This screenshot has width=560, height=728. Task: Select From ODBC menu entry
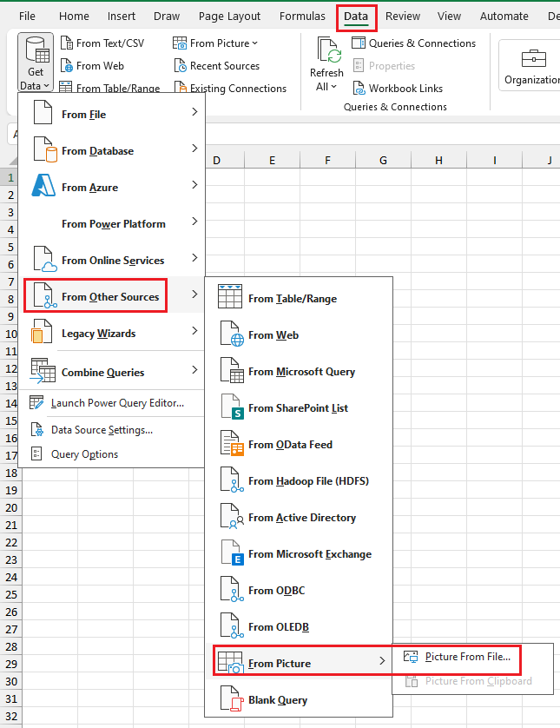click(299, 590)
